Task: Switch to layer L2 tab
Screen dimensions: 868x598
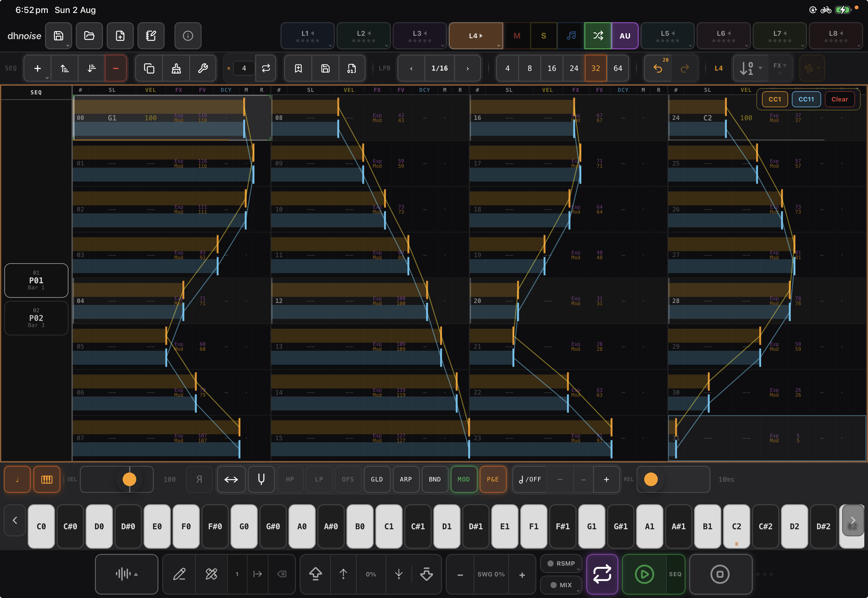Action: (363, 36)
